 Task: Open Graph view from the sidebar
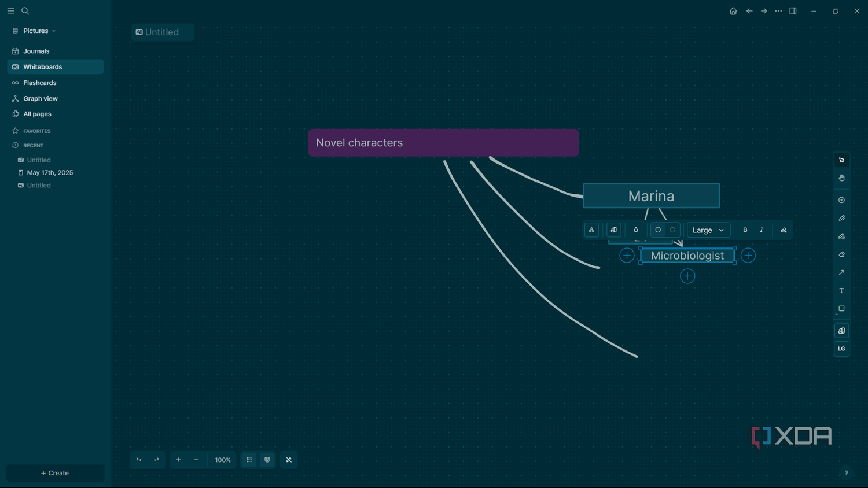tap(56, 98)
